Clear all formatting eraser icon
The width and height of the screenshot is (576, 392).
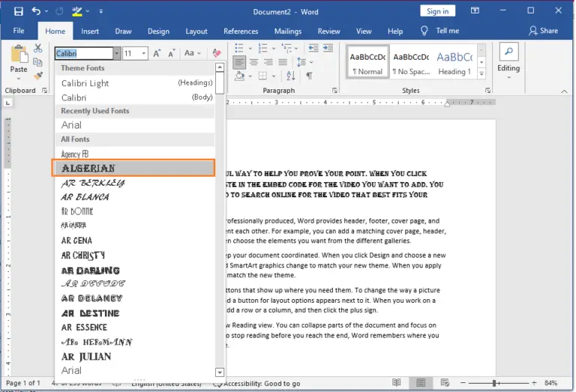coord(217,53)
